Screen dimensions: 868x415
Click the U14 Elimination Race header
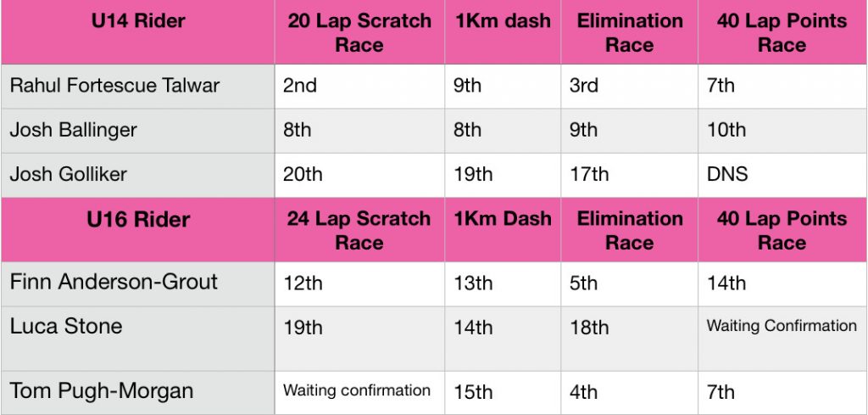(x=630, y=32)
